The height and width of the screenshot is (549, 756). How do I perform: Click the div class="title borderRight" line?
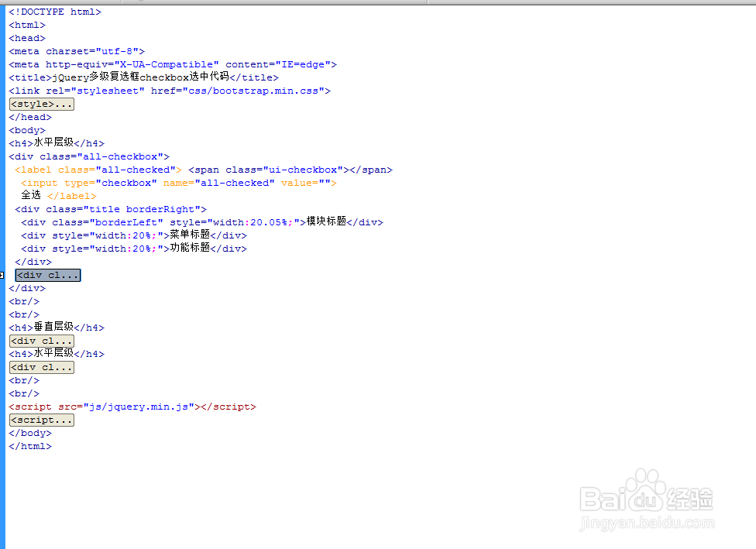click(111, 209)
